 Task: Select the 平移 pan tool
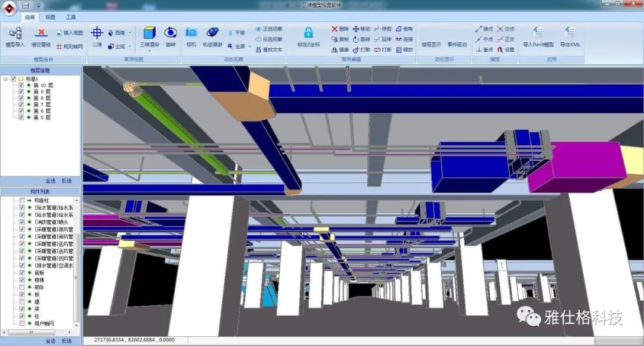click(x=237, y=33)
